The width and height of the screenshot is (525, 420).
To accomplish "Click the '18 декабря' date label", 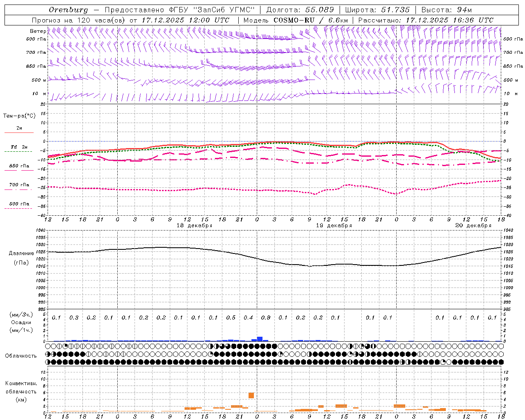I will click(x=194, y=226).
